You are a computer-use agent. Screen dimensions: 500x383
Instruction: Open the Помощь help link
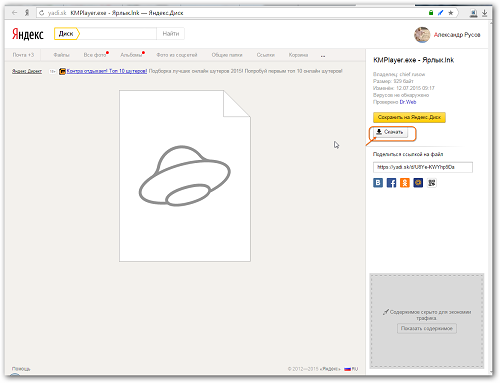[21, 369]
